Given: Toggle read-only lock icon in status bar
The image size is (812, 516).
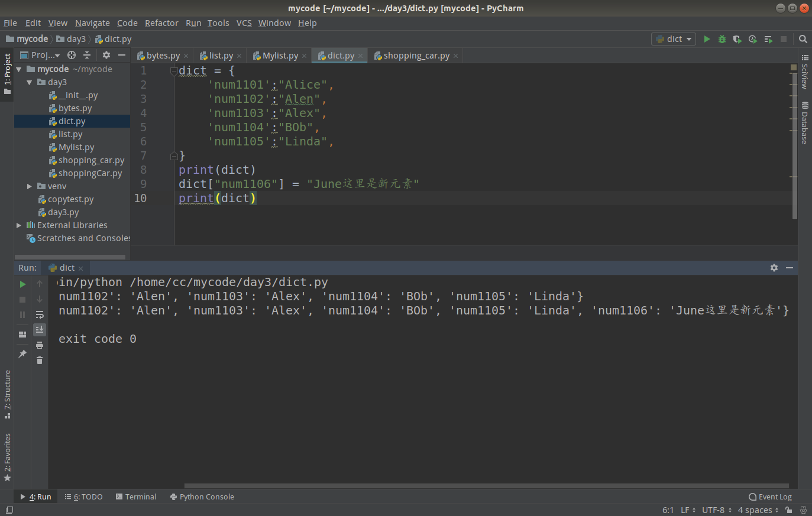Looking at the screenshot, I should (789, 510).
